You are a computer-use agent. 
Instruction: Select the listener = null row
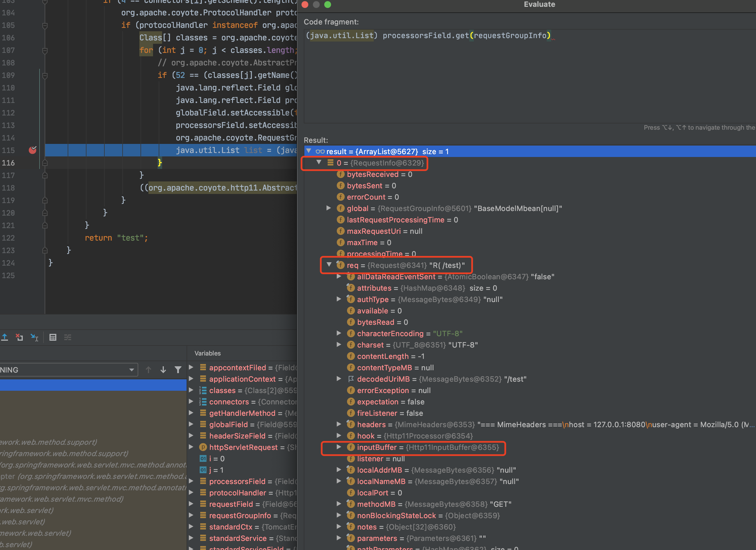530,459
